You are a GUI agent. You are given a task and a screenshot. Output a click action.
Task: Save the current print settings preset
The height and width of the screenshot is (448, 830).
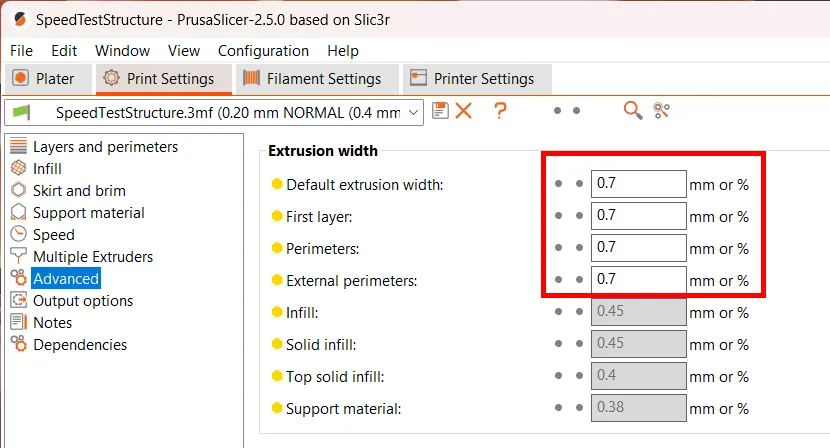[441, 111]
